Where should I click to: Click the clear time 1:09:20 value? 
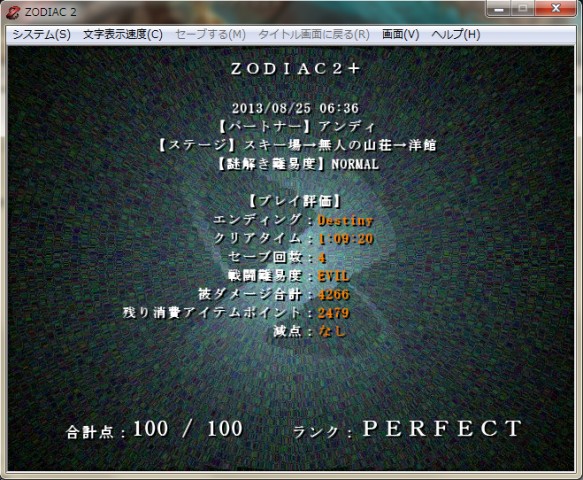coord(346,239)
